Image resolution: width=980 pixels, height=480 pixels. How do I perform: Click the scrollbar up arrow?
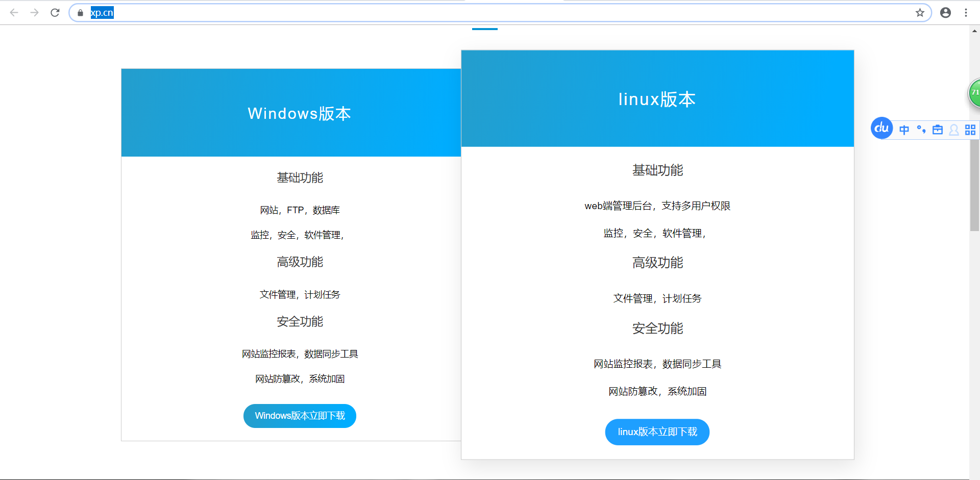tap(974, 31)
